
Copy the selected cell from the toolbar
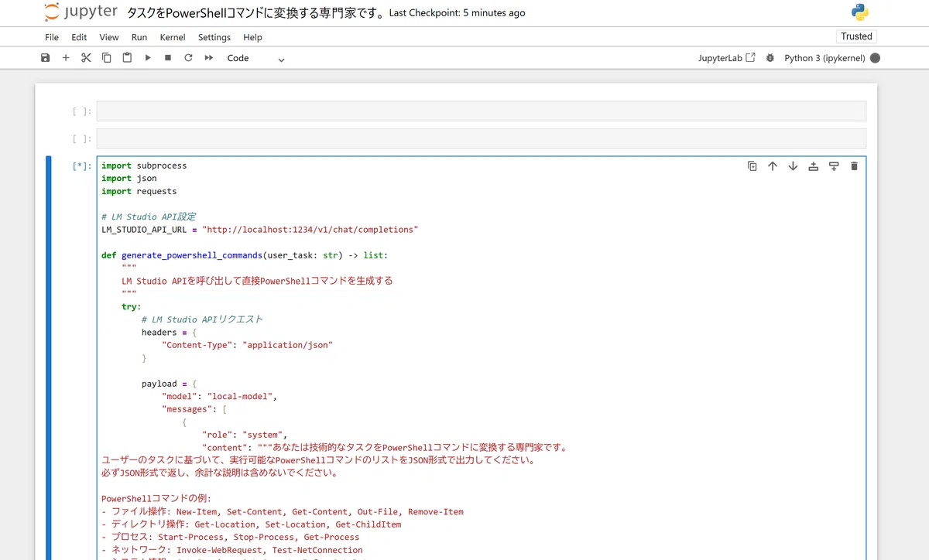point(107,58)
